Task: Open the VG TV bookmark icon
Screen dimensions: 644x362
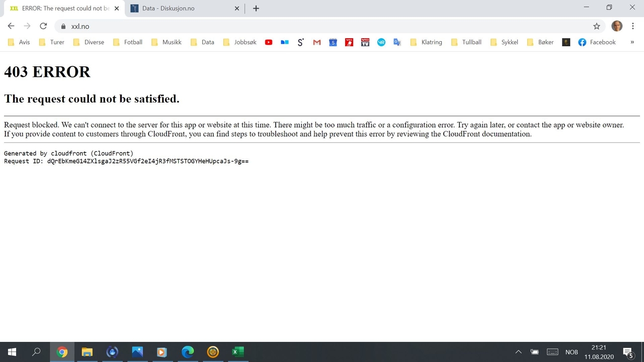Action: point(365,42)
